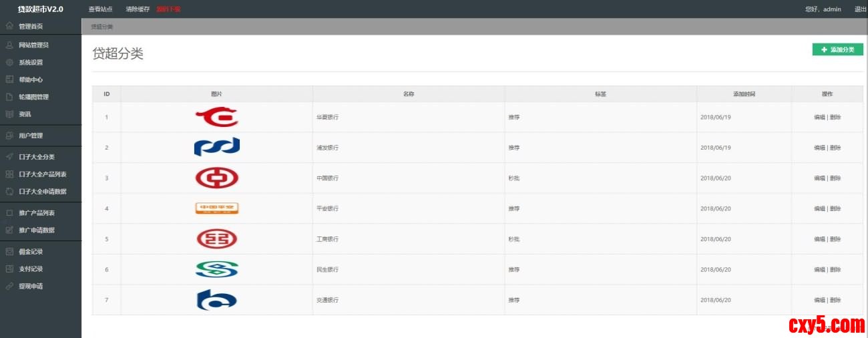Edit the 中国银行 row
868x338 pixels.
819,178
